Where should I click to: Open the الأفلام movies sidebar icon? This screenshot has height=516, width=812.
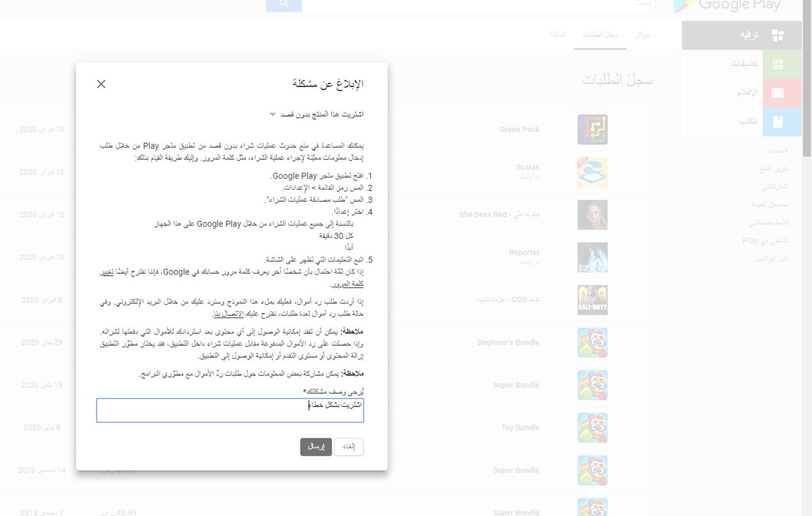[x=777, y=93]
